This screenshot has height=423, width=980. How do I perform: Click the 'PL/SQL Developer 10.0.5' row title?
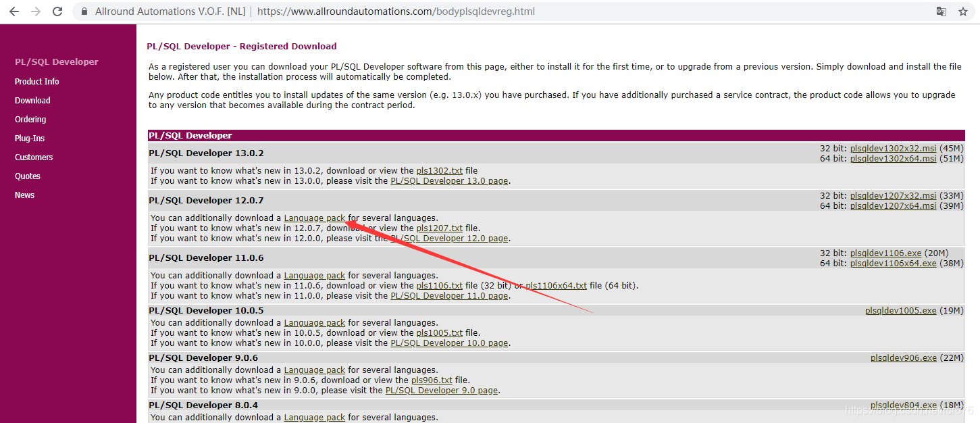pyautogui.click(x=206, y=311)
